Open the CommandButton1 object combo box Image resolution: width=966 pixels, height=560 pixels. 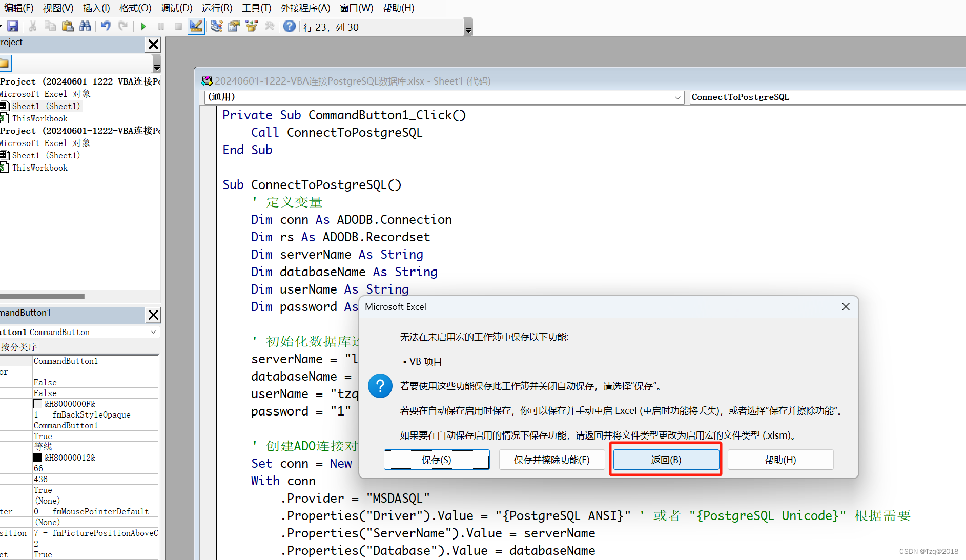pos(152,332)
